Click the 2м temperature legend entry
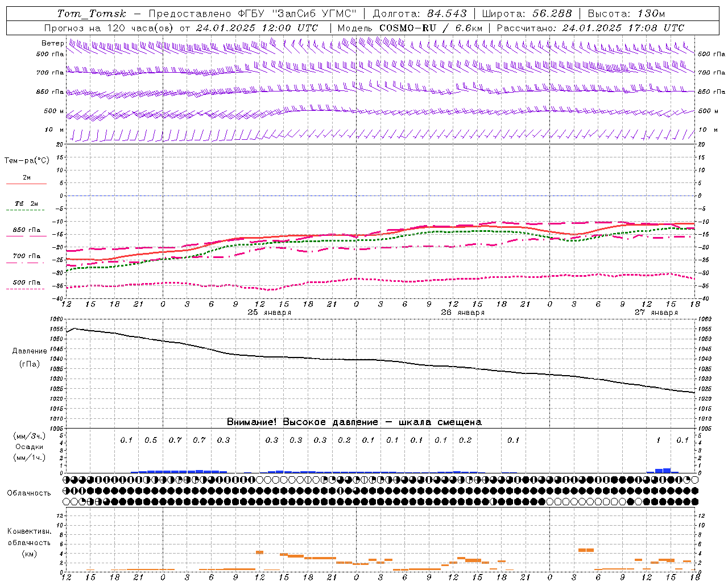 coord(27,177)
